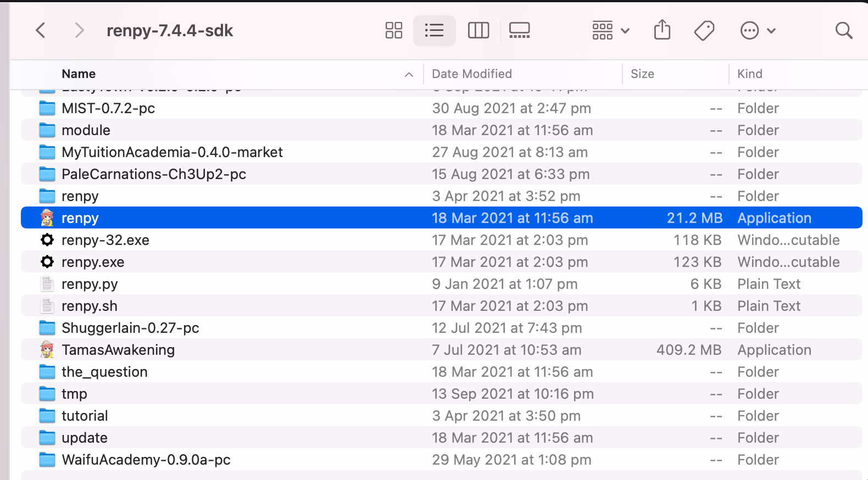The width and height of the screenshot is (868, 480).
Task: Toggle the Name sort direction chevron
Action: click(x=409, y=75)
